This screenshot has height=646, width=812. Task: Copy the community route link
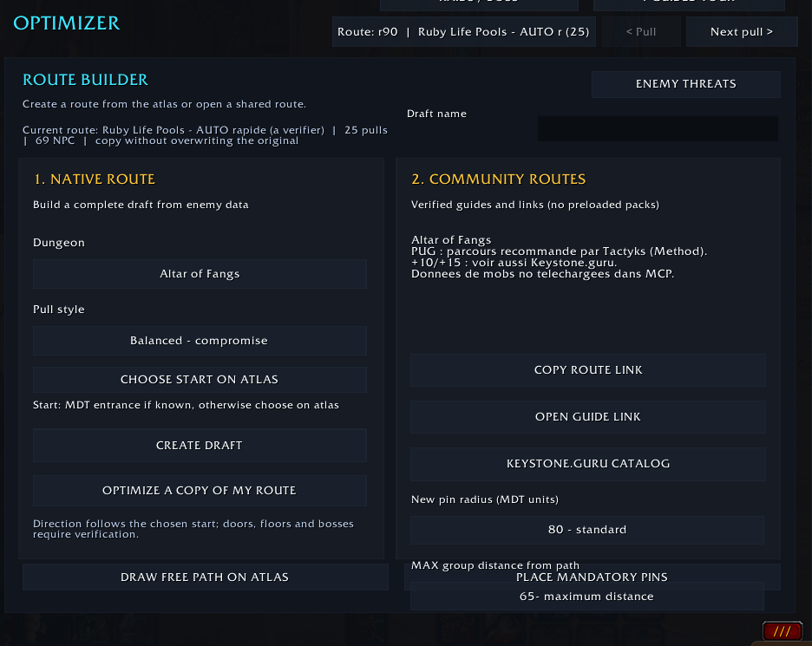tap(588, 370)
